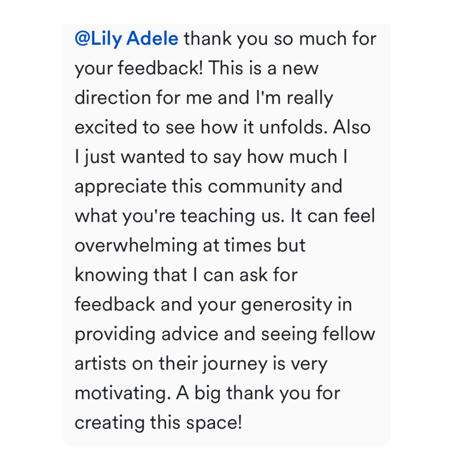Click the text 'knowing that I can ask for'

pos(186,275)
